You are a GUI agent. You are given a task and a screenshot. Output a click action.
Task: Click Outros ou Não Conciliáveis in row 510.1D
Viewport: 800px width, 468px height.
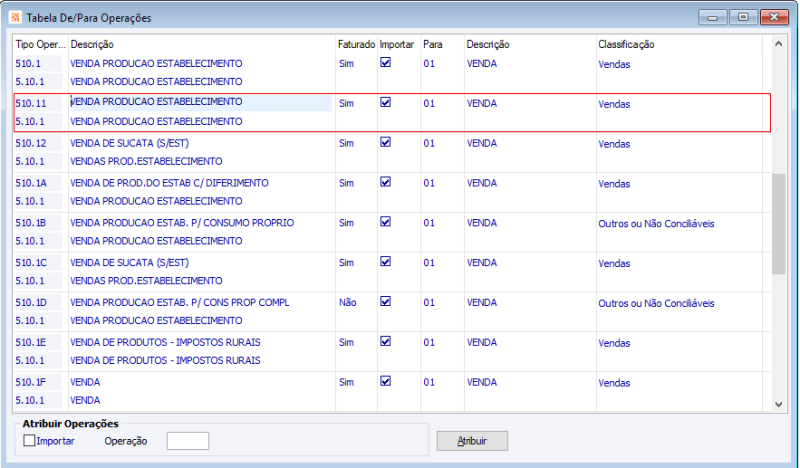point(656,303)
